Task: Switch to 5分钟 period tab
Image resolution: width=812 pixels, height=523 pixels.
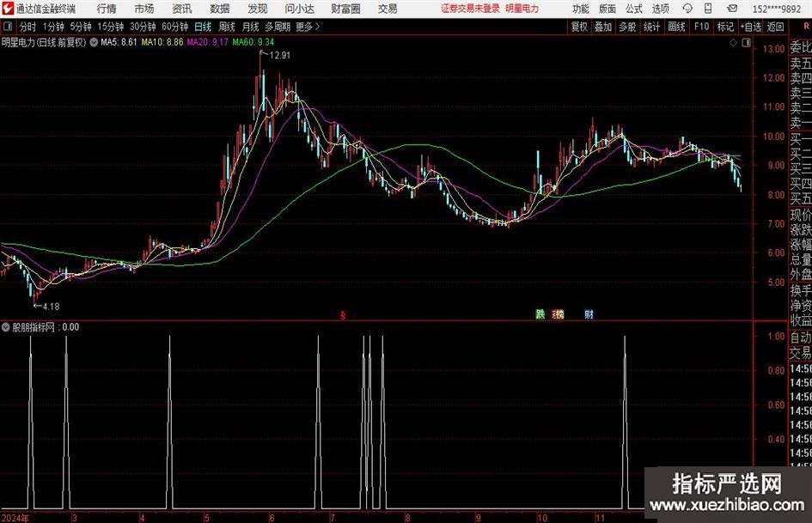Action: 81,27
